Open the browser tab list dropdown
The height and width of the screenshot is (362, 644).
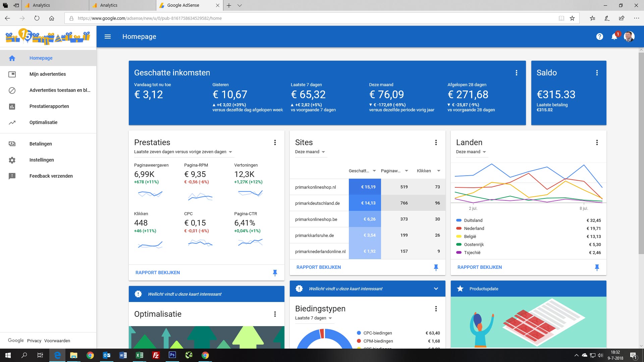click(x=239, y=5)
